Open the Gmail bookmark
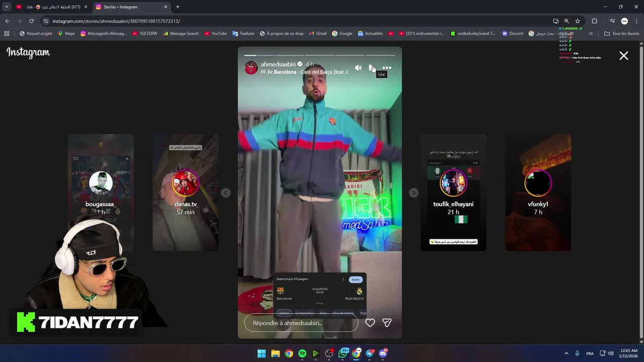This screenshot has height=362, width=644. [x=317, y=34]
